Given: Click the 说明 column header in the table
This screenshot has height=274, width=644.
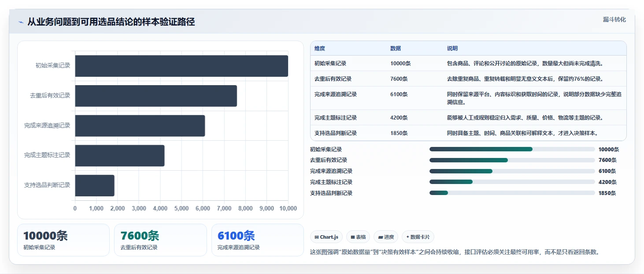Looking at the screenshot, I should (x=452, y=48).
